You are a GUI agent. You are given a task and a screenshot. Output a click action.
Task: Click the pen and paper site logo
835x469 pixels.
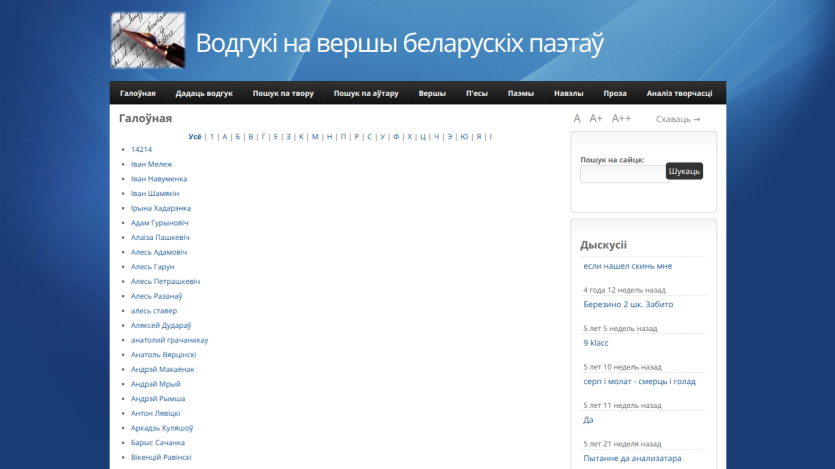[148, 40]
